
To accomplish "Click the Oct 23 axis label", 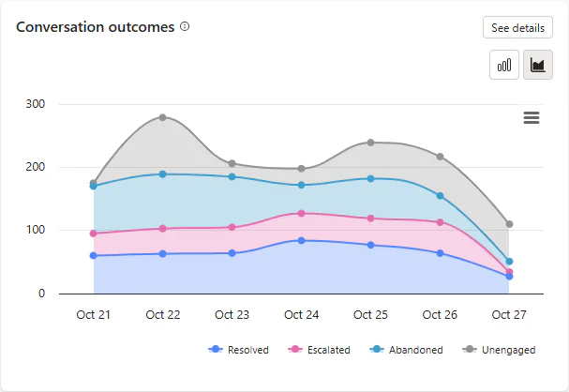I will (232, 315).
